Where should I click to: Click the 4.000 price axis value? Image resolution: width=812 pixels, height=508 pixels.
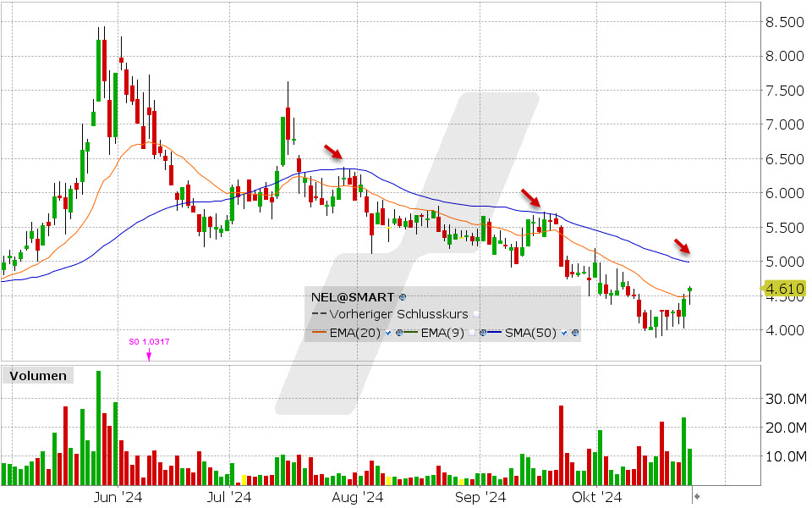coord(785,329)
